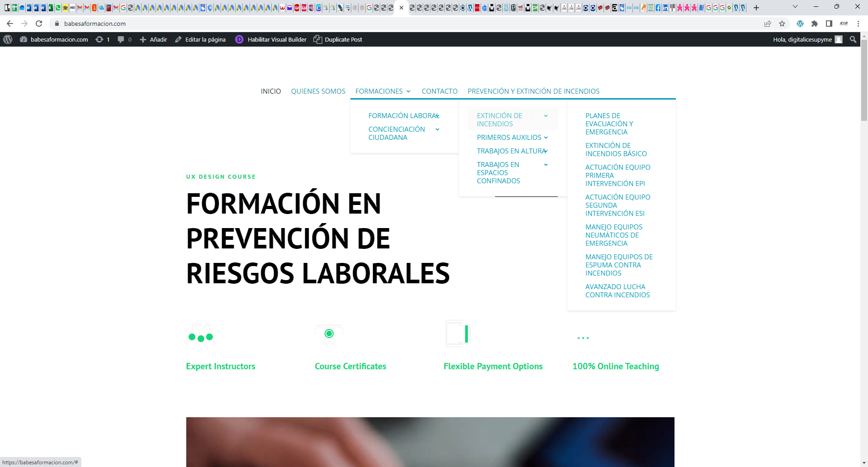Open EXTINCIÓN DE INCENDIOS BÁSICO course
This screenshot has width=868, height=467.
(616, 150)
